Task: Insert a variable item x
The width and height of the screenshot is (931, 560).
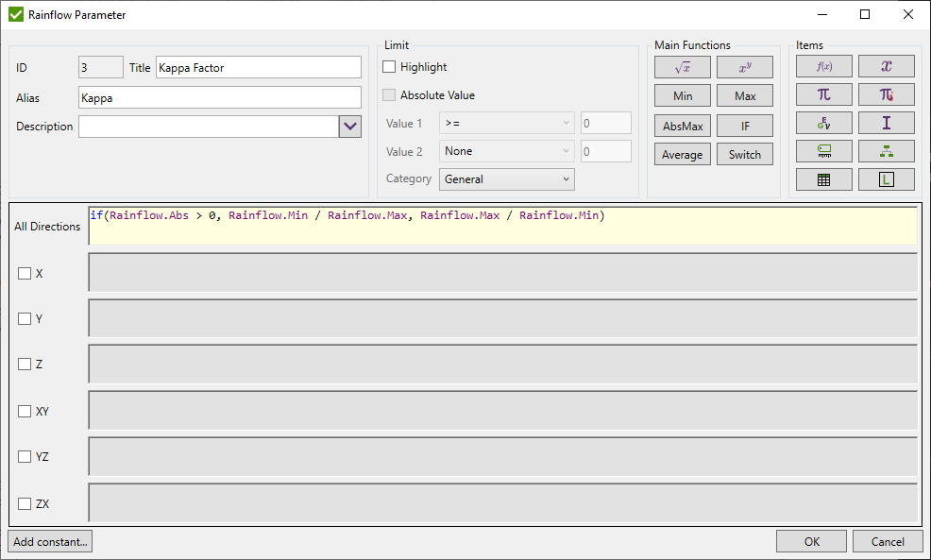Action: click(x=886, y=65)
